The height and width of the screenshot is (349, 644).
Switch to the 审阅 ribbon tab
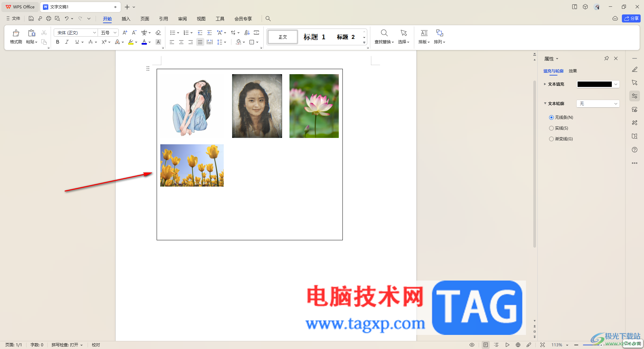pyautogui.click(x=182, y=19)
